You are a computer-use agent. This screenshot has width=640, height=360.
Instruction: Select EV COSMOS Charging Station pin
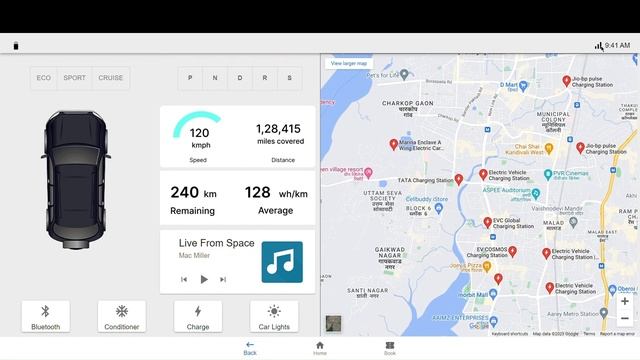tap(513, 251)
